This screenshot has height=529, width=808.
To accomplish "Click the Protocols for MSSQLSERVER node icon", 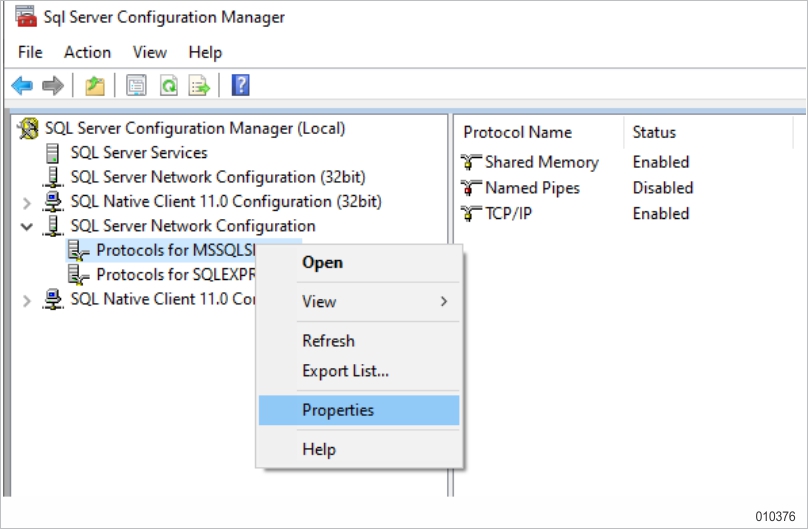I will pos(78,250).
